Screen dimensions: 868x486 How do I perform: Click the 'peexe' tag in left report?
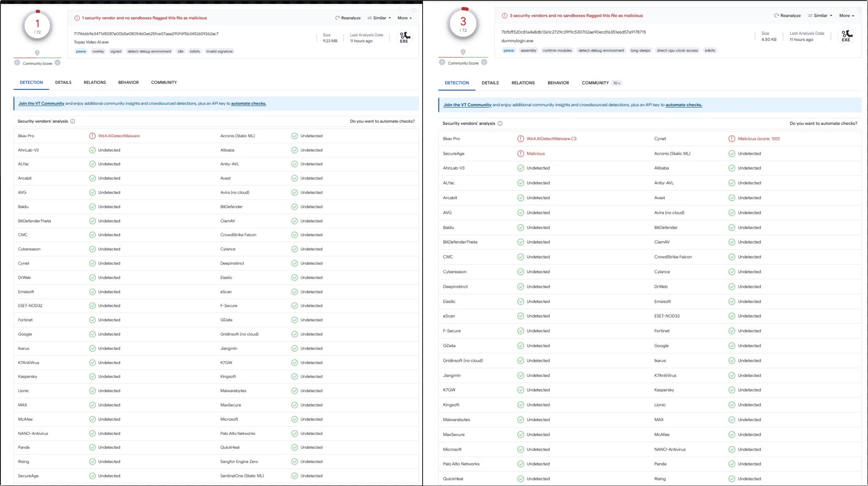[x=81, y=51]
